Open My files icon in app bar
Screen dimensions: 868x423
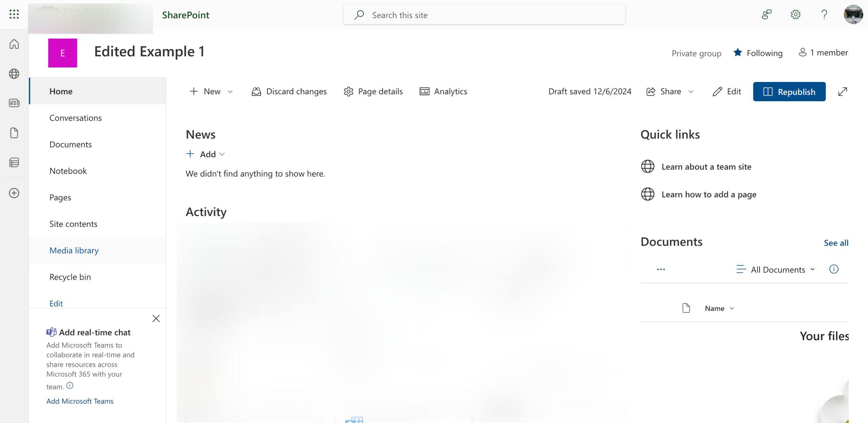coord(14,133)
